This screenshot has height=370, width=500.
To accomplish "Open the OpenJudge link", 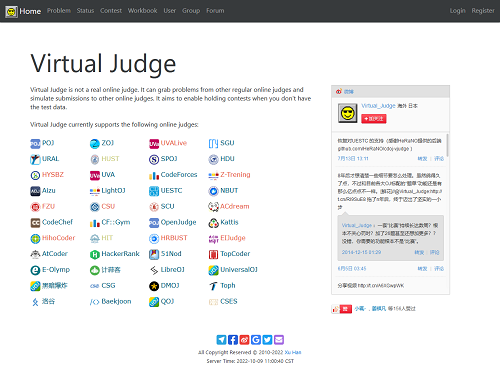I will pyautogui.click(x=178, y=222).
